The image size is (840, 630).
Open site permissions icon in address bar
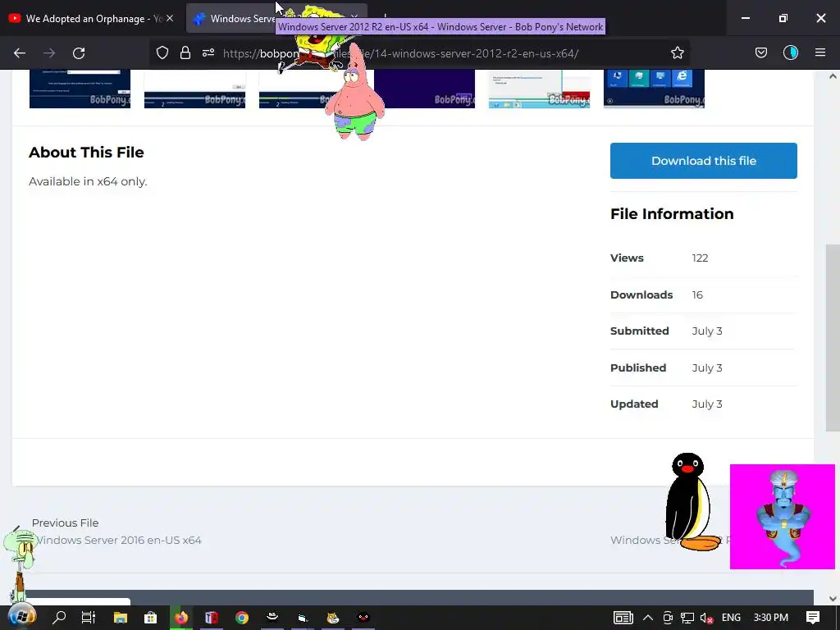208,52
